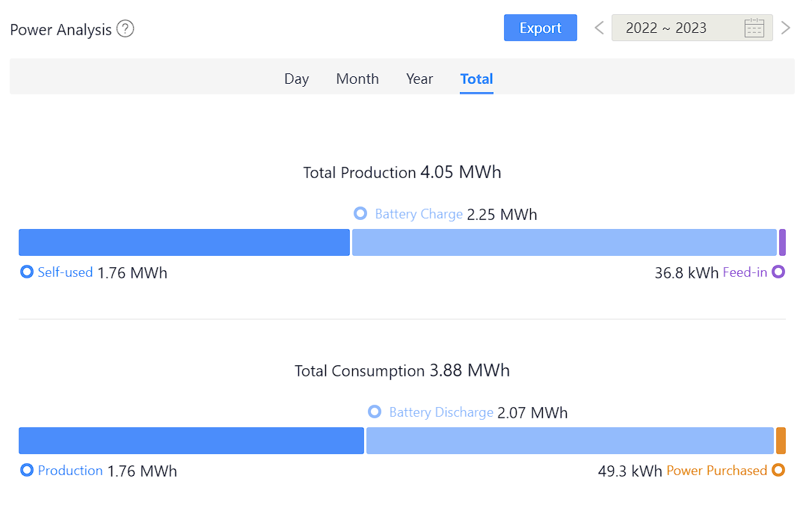This screenshot has height=520, width=812.
Task: Click the Battery Charge label text
Action: (419, 214)
